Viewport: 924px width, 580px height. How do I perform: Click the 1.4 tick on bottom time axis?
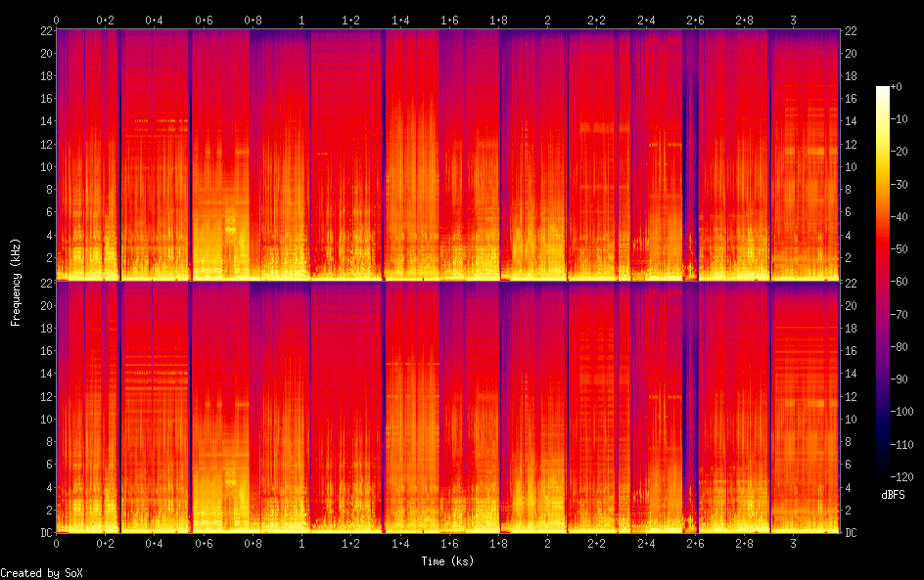(400, 543)
